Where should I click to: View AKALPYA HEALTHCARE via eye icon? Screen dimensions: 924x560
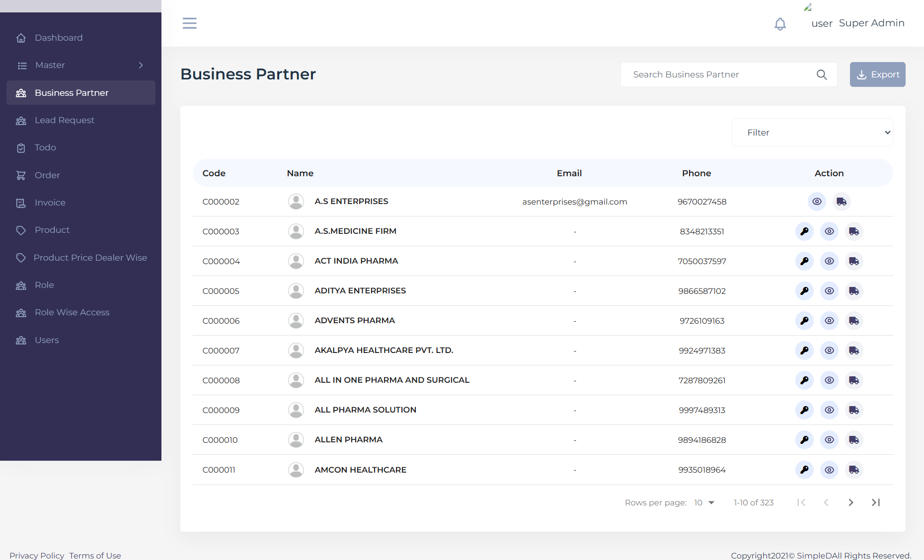coord(829,350)
